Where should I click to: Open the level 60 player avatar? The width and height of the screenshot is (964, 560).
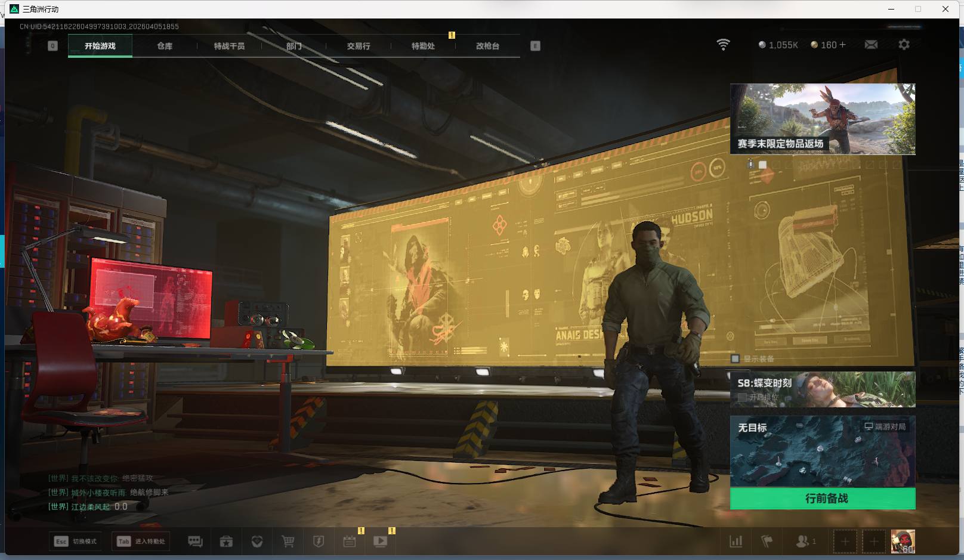tap(903, 542)
